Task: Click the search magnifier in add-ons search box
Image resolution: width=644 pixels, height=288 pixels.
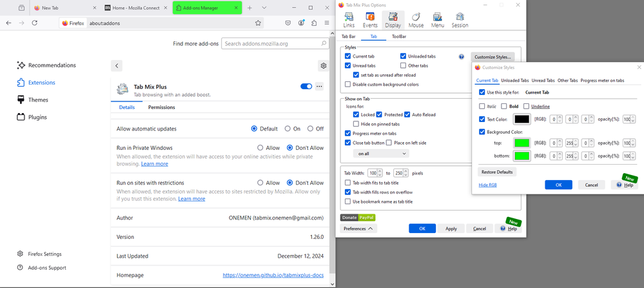Action: tap(324, 44)
